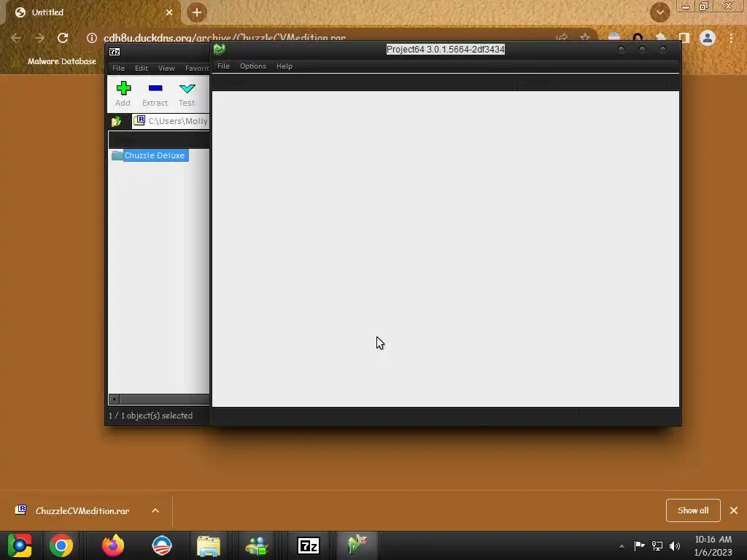Image resolution: width=747 pixels, height=560 pixels.
Task: Click the Project64 window icon
Action: pos(219,49)
